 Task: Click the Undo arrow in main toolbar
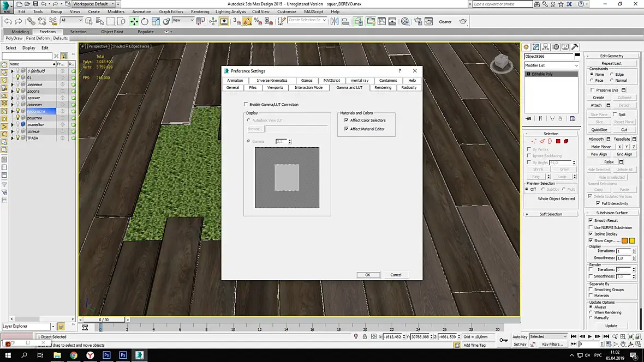click(8, 22)
